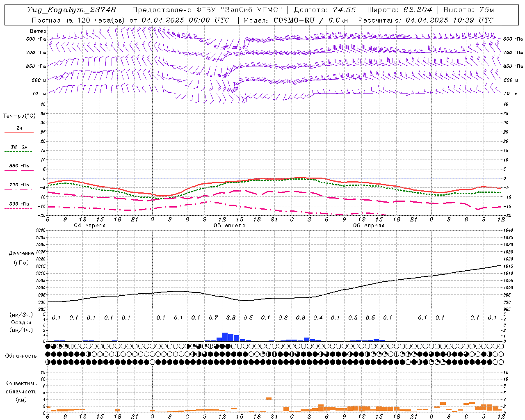
Task: Click the Облачность cloud cover label
Action: click(21, 356)
